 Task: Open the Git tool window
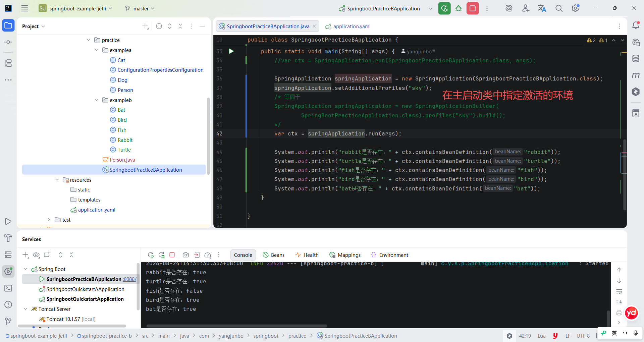click(x=8, y=321)
